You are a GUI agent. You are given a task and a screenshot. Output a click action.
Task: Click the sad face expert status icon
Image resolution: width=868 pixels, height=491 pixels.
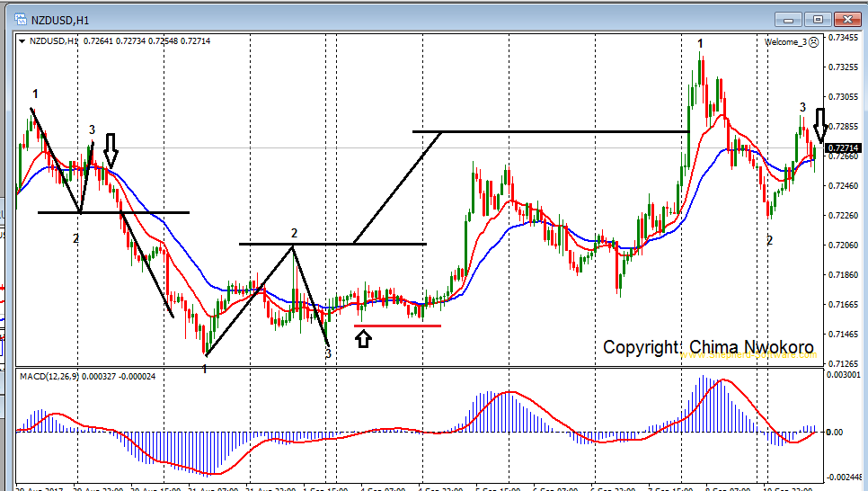pyautogui.click(x=814, y=42)
